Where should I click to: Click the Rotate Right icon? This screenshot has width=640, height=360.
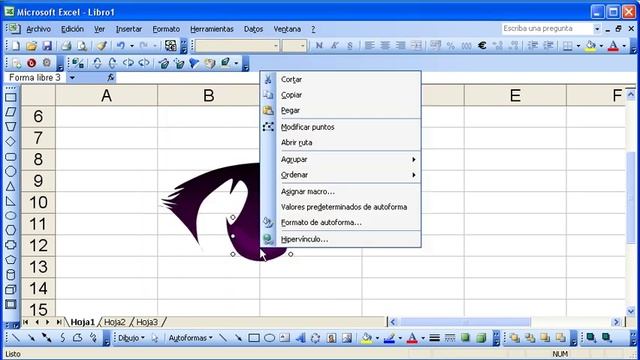tap(113, 63)
